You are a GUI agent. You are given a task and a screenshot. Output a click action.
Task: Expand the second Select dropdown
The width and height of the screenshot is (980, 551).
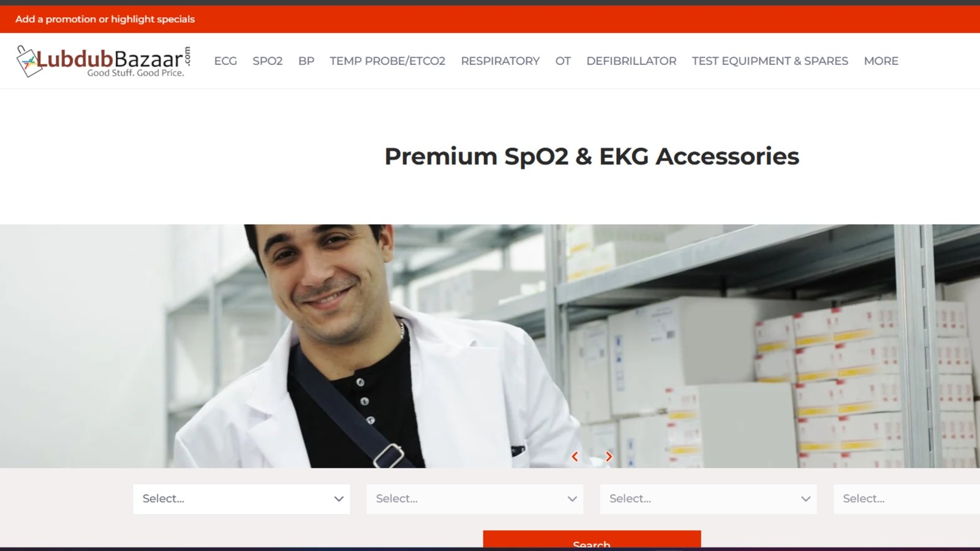(x=475, y=499)
